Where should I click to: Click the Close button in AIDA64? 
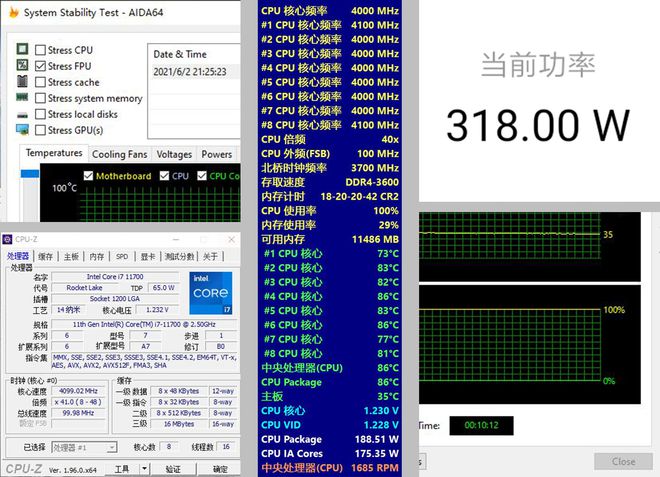coord(623,462)
